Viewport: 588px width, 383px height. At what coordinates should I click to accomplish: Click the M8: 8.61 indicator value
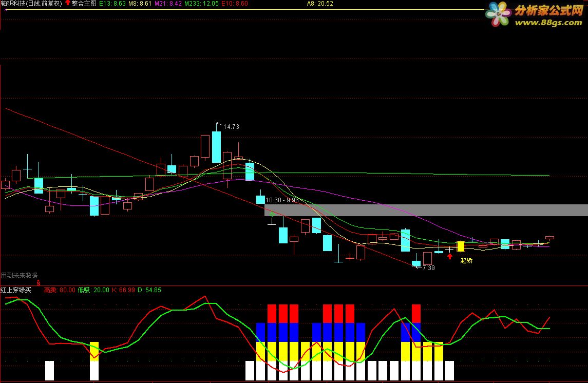tap(140, 4)
